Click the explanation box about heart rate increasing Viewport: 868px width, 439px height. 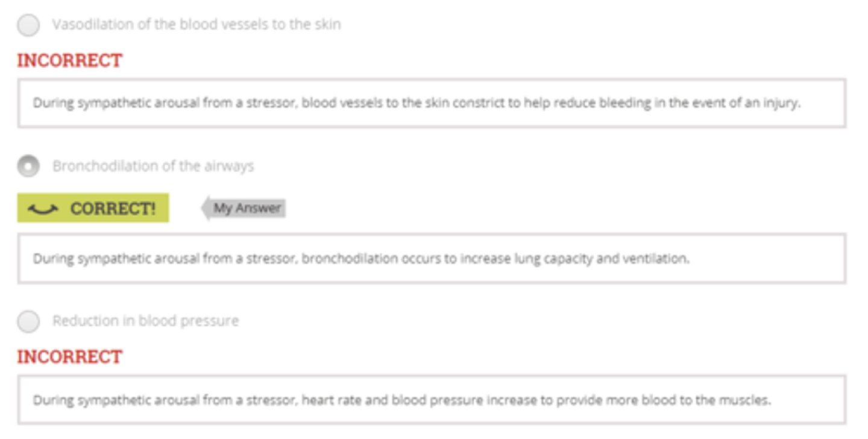coord(432,400)
